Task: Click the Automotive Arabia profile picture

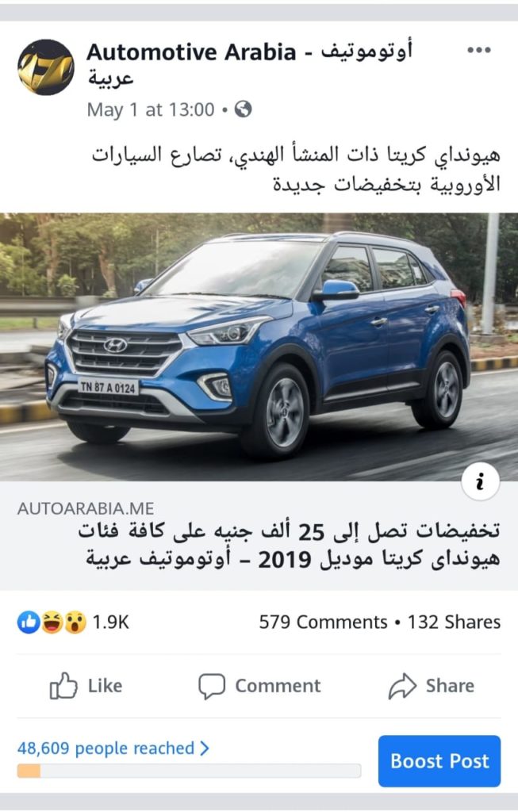Action: [45, 67]
